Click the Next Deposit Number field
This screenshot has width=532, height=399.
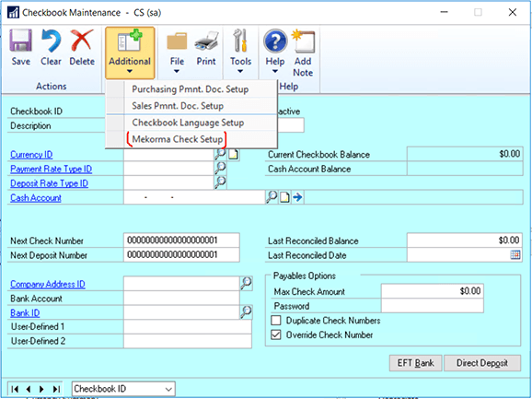(181, 254)
